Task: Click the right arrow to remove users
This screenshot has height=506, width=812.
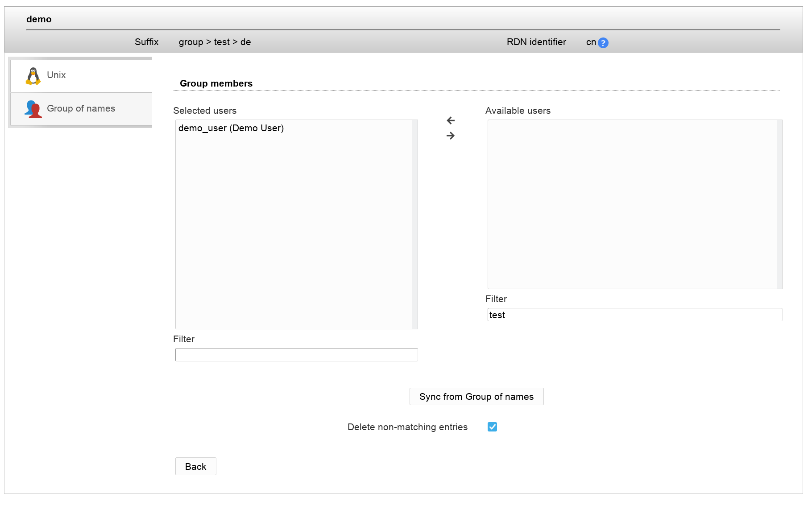Action: (451, 136)
